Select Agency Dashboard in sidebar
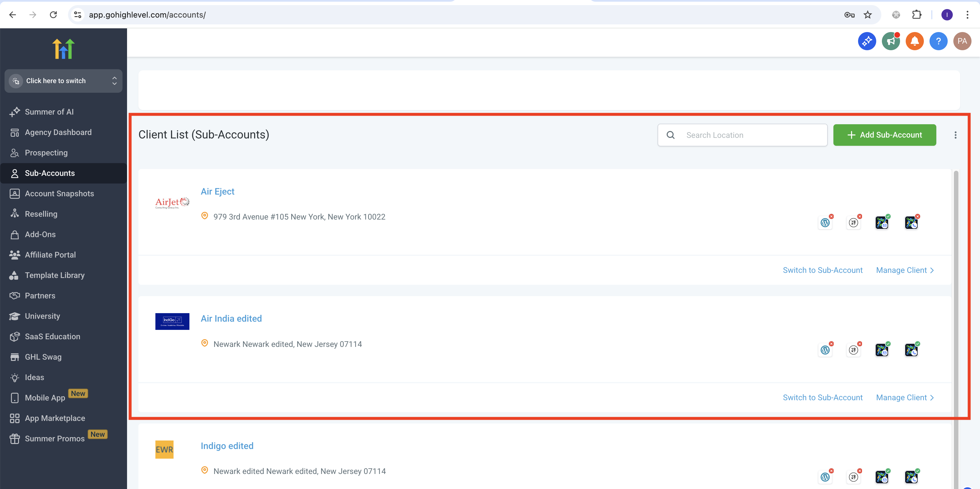 (x=58, y=132)
